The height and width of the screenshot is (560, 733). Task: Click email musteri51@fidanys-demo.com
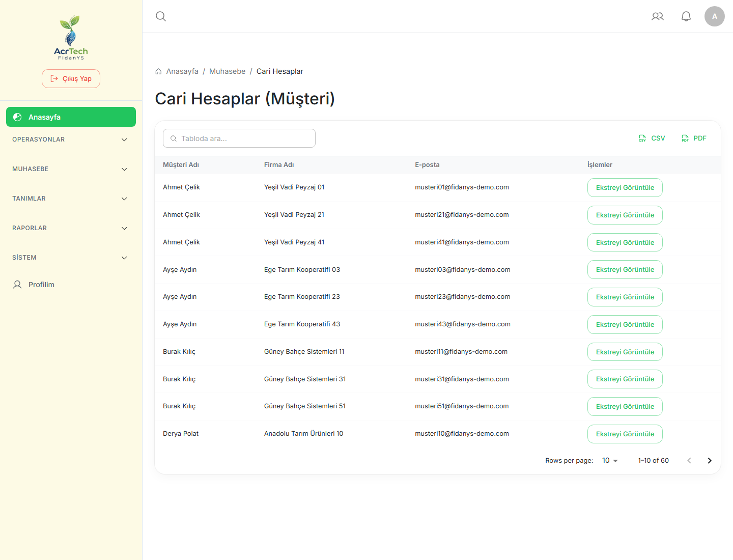point(462,406)
